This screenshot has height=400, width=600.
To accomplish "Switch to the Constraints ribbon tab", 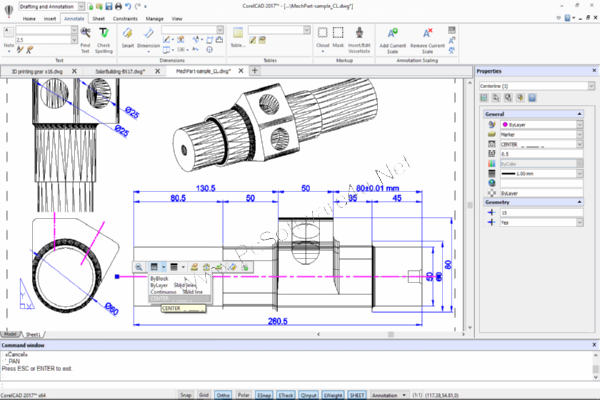I will pyautogui.click(x=125, y=18).
